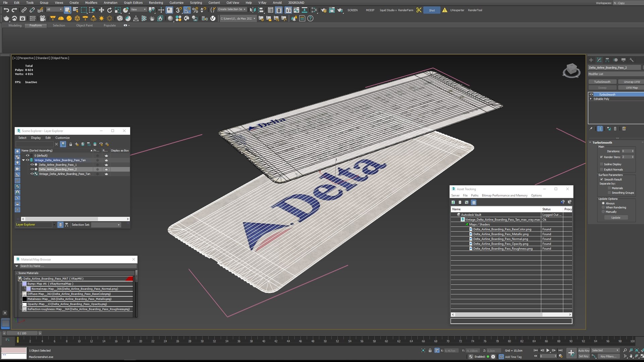
Task: Toggle Explicit Normals checkbox
Action: point(601,170)
